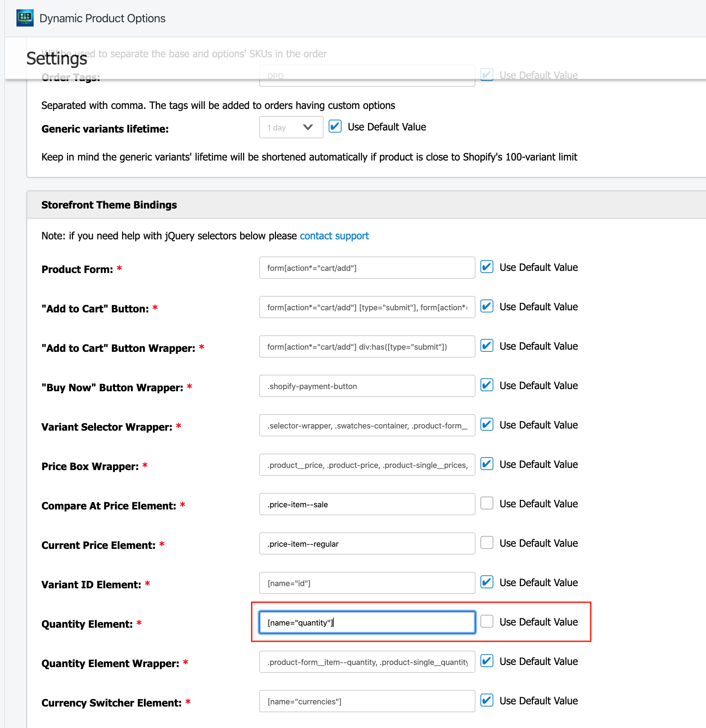Click the chevron arrow in the lifetime dropdown
This screenshot has height=728, width=706.
point(308,128)
